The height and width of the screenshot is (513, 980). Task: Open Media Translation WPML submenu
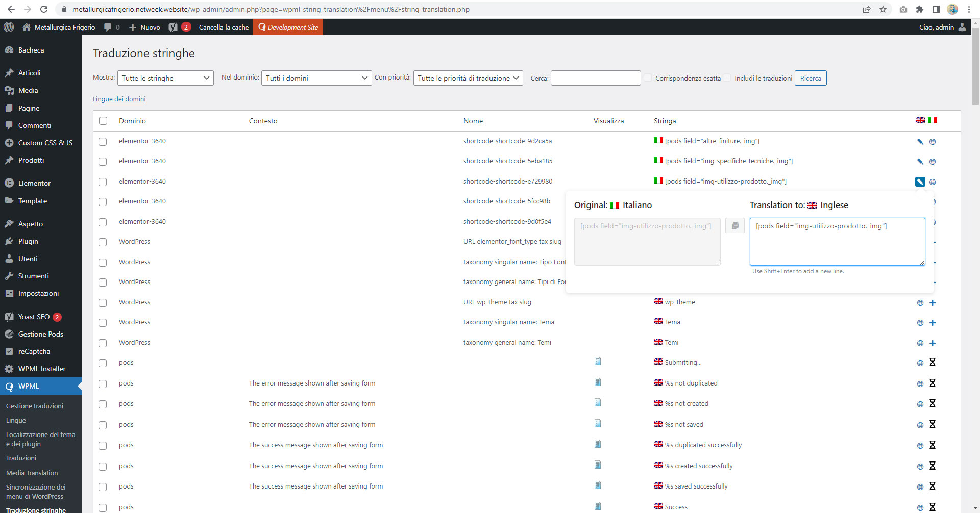click(x=32, y=473)
